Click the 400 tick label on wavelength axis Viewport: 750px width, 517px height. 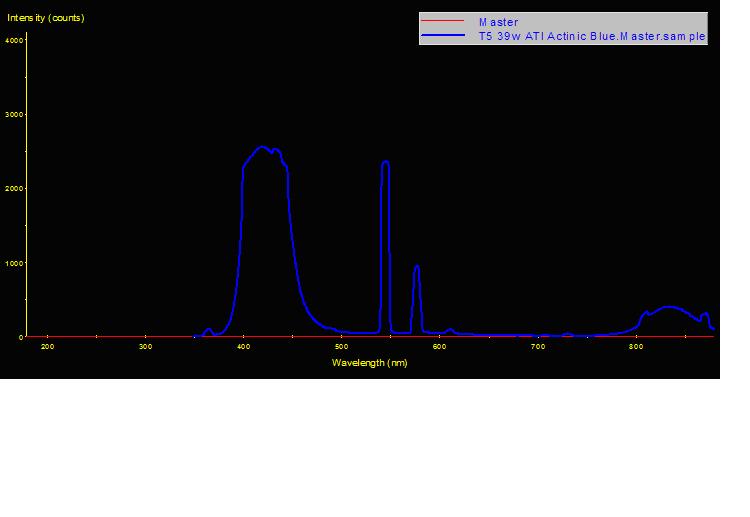[x=243, y=347]
